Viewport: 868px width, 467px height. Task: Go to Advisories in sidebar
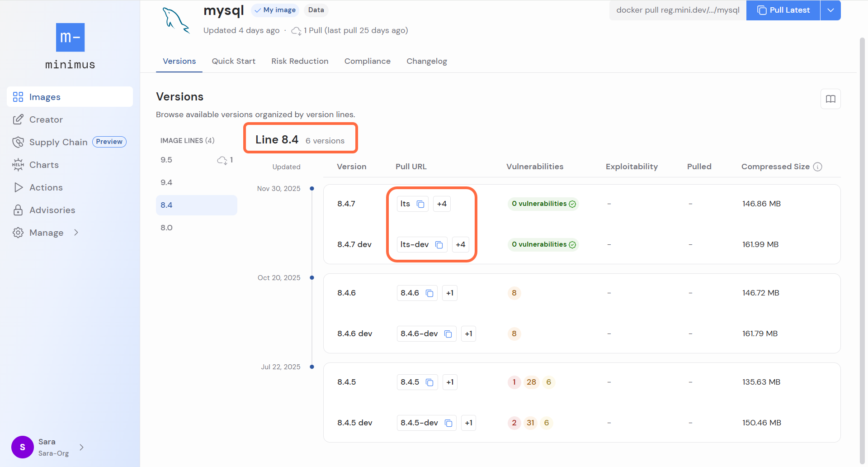pos(70,210)
